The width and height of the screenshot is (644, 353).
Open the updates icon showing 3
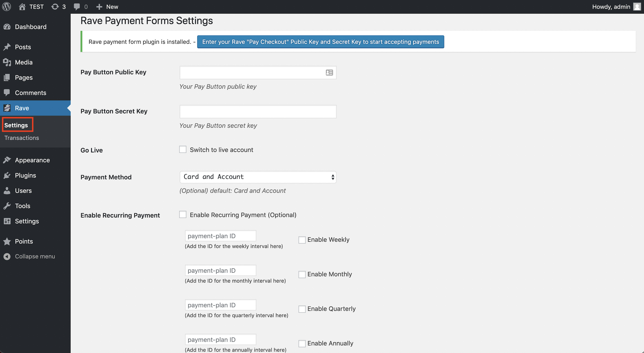tap(55, 7)
